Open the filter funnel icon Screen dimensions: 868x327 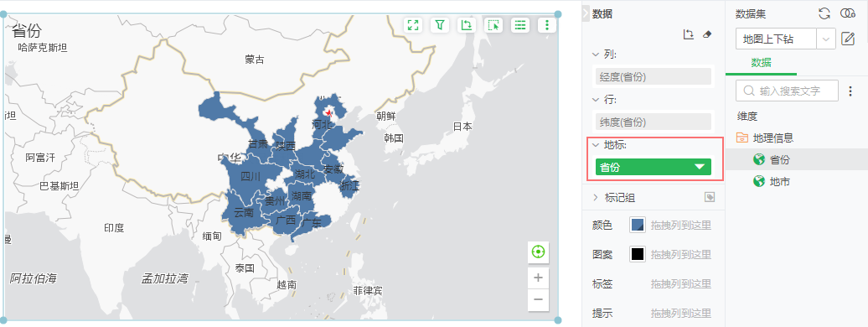(x=440, y=25)
